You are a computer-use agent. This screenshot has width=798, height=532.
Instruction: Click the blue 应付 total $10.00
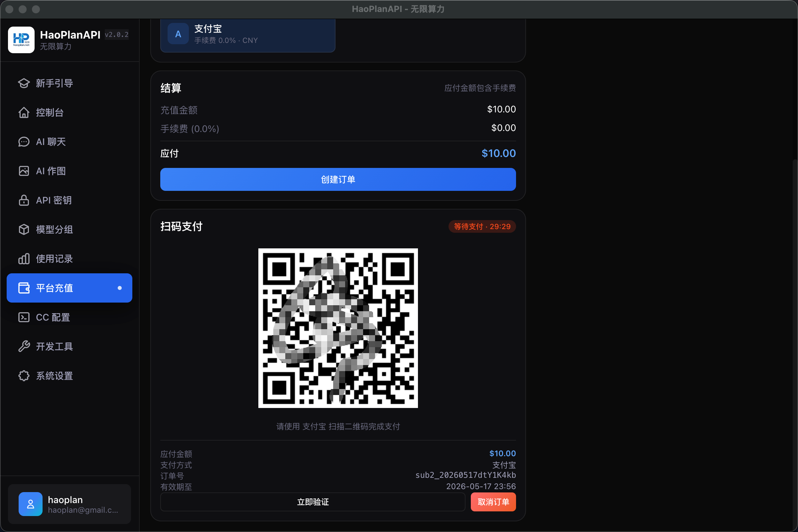click(499, 153)
